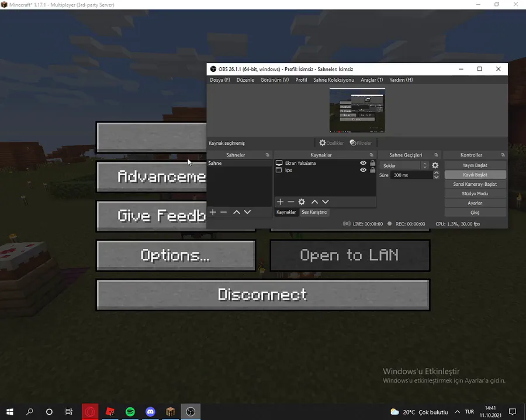Click the Süre 300 ms field

coord(411,175)
